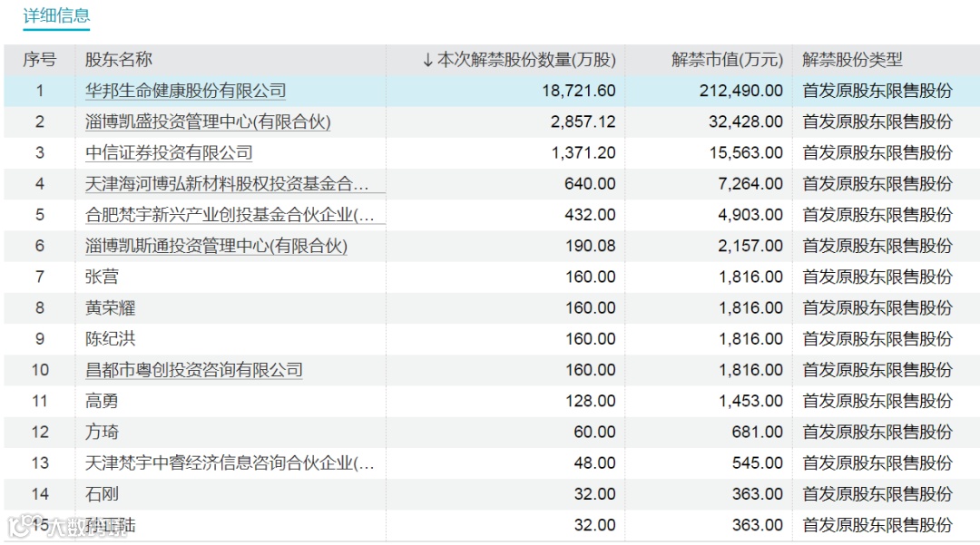Open the 淄博凯斯通投资管理中心(有限合伙) link
The height and width of the screenshot is (545, 980).
click(x=216, y=246)
